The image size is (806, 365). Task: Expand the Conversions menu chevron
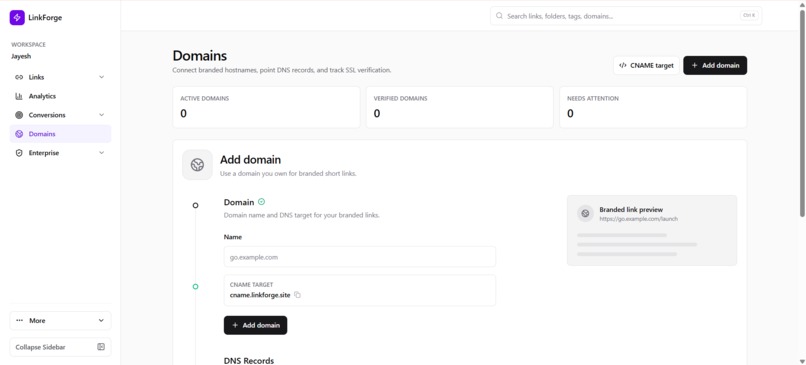pos(101,115)
